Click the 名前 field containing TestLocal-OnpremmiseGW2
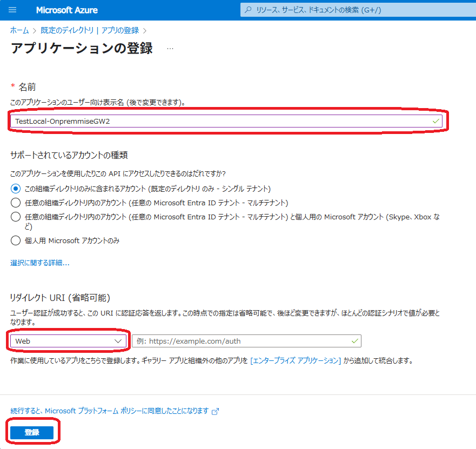This screenshot has width=476, height=449. tap(226, 121)
